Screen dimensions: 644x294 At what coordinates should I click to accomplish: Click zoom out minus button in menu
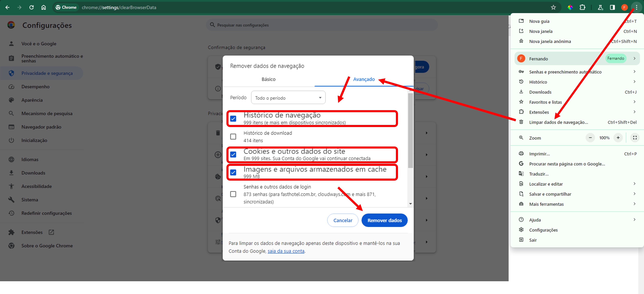coord(590,138)
